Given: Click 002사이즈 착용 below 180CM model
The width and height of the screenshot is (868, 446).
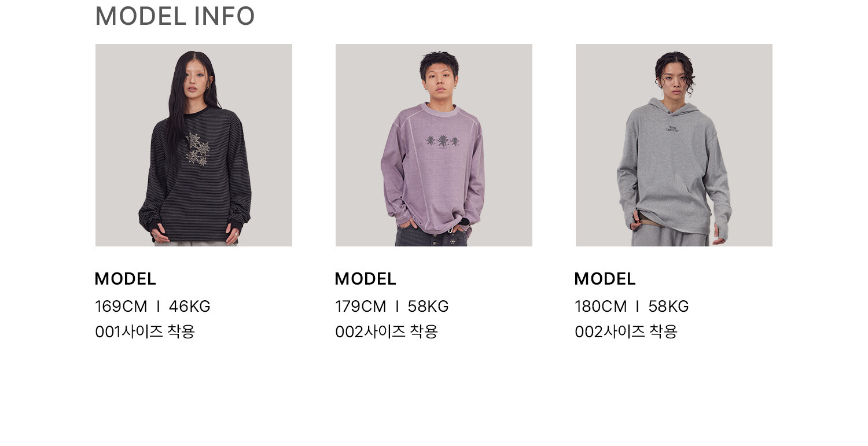Looking at the screenshot, I should 626,332.
